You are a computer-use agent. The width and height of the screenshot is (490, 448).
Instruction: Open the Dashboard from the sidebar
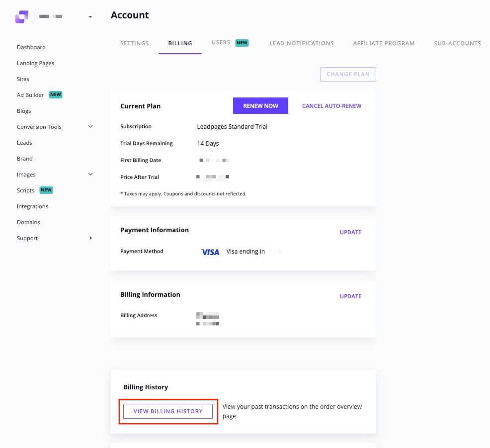pos(31,47)
